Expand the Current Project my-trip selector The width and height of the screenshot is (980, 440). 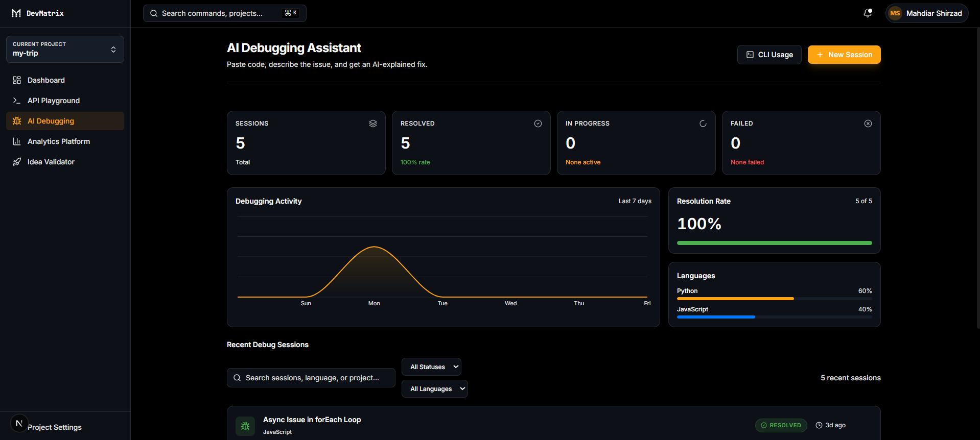click(x=65, y=49)
